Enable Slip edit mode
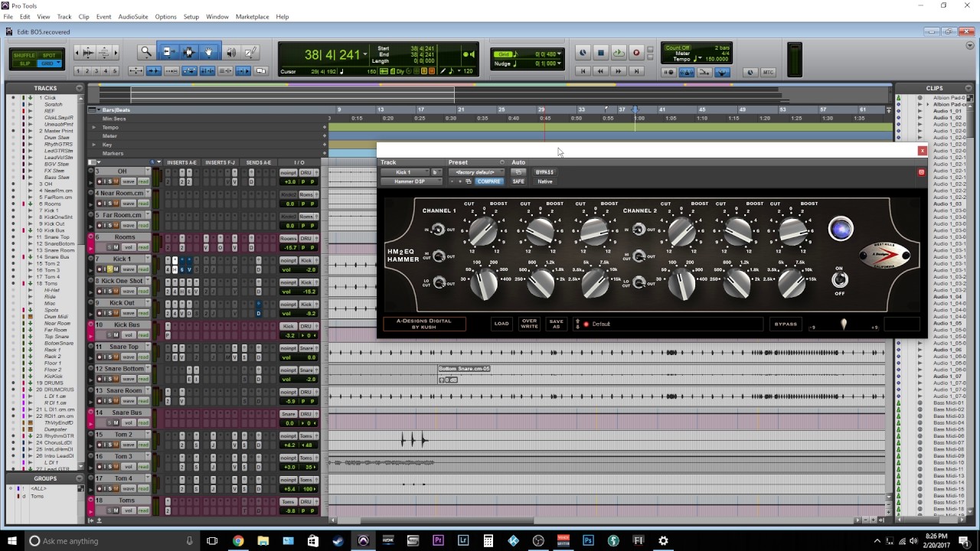 coord(24,64)
